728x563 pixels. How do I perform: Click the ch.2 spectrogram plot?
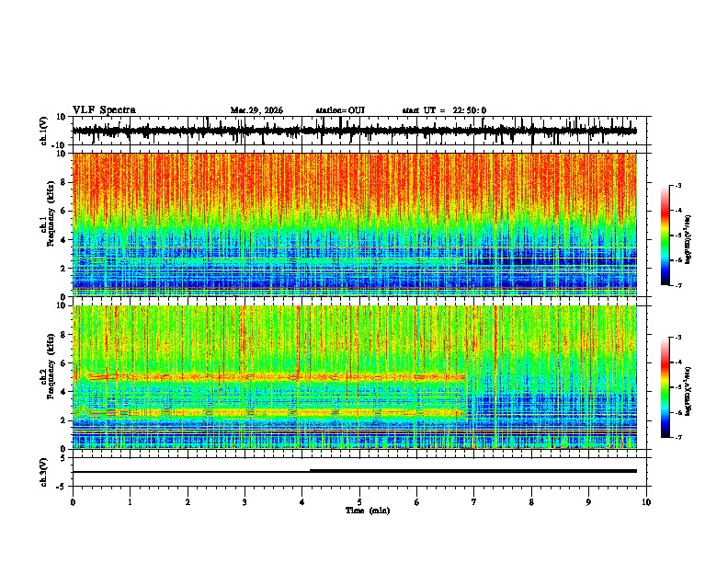354,377
